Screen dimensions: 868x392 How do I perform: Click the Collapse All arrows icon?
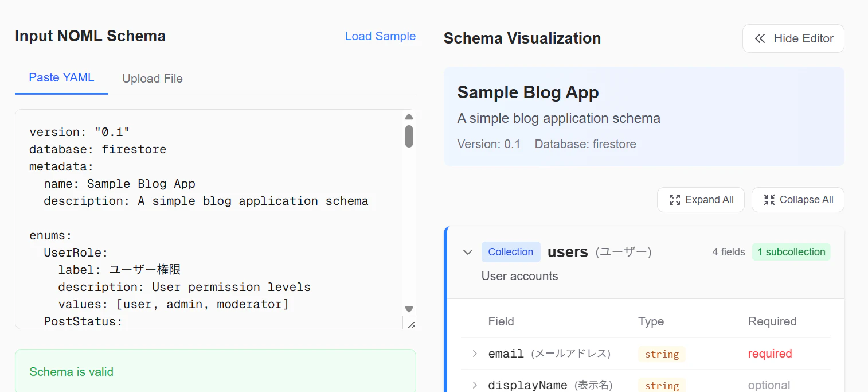[769, 200]
